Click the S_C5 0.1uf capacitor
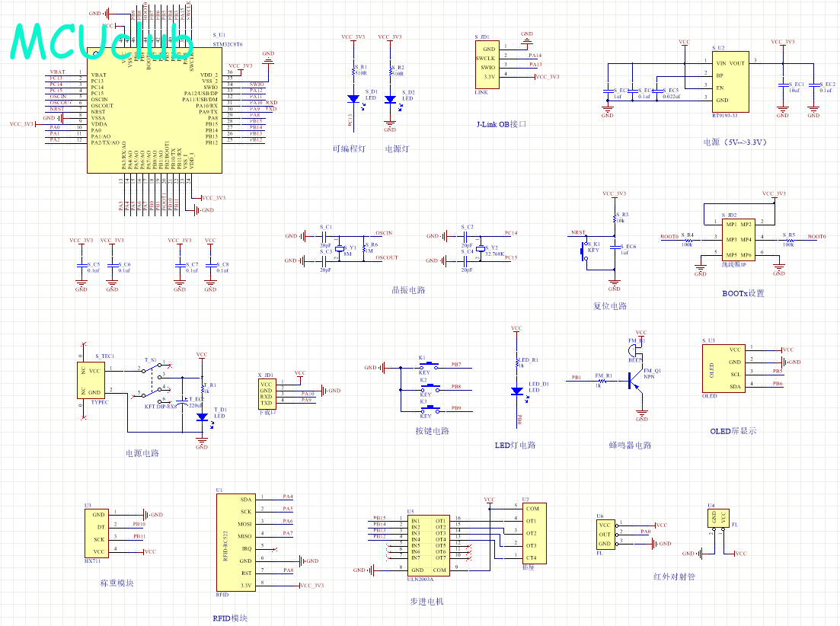The height and width of the screenshot is (626, 840). [x=81, y=265]
